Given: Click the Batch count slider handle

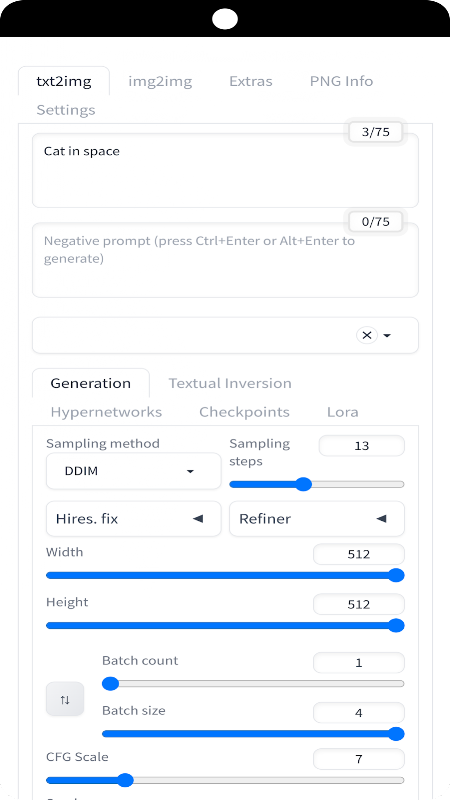Looking at the screenshot, I should tap(110, 684).
